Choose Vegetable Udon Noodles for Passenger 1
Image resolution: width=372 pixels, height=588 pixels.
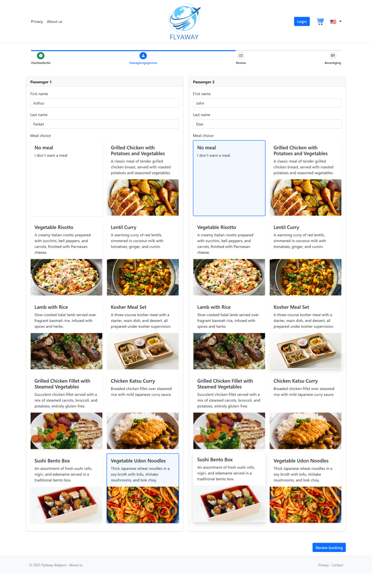pos(143,488)
